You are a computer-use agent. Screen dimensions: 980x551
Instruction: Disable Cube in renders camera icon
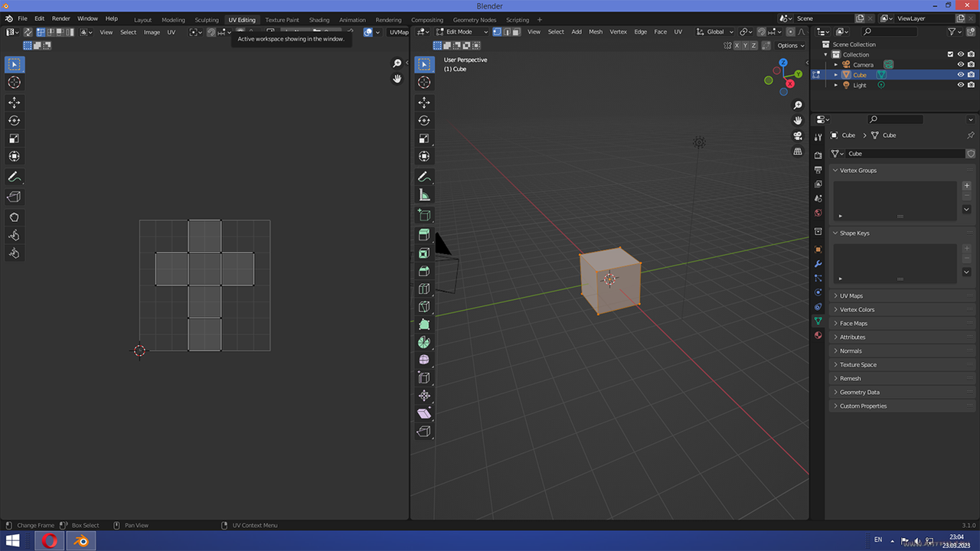coord(971,75)
